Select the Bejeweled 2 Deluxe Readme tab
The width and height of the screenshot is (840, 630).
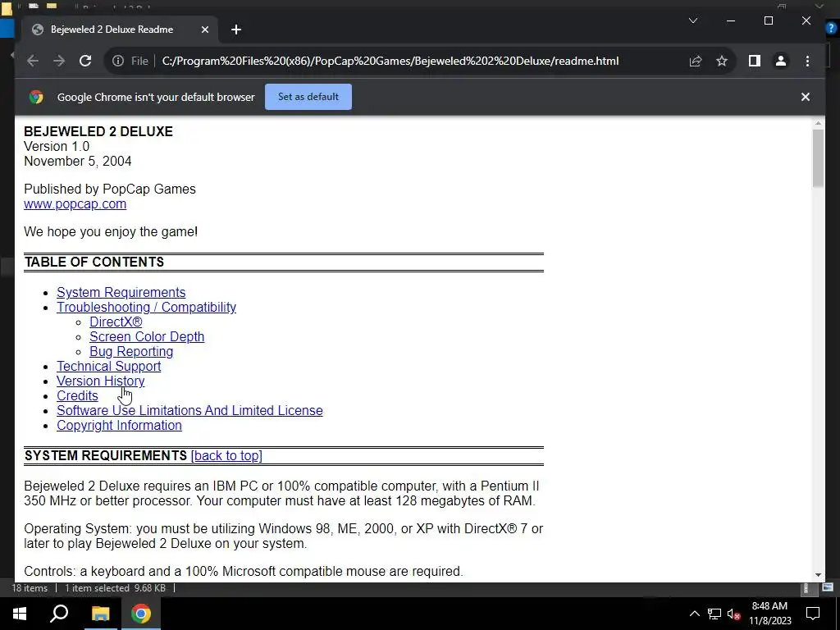point(120,30)
